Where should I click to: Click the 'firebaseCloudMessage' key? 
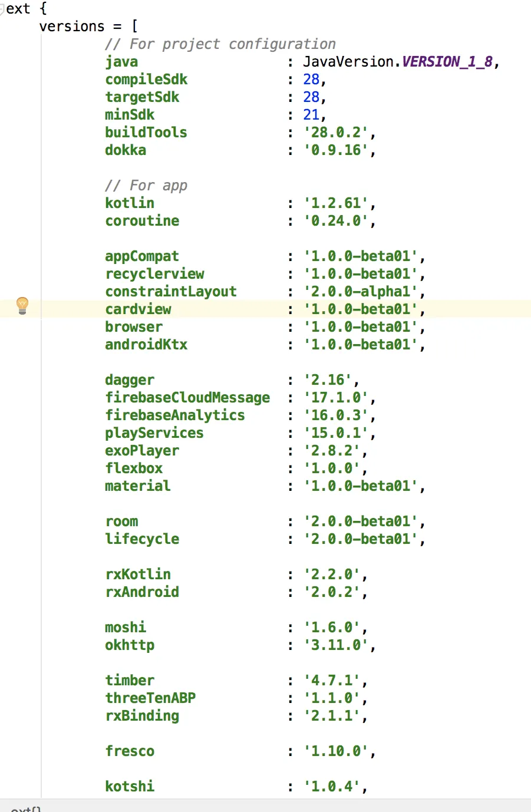point(187,398)
